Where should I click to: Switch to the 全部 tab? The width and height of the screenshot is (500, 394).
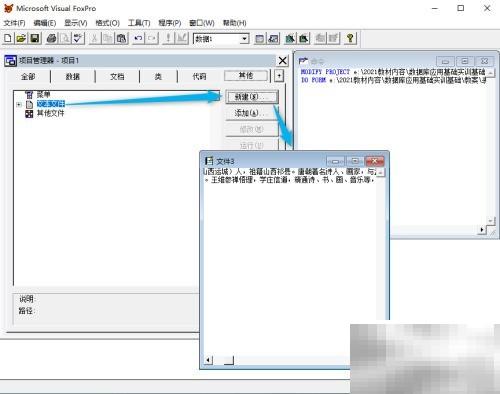point(28,76)
